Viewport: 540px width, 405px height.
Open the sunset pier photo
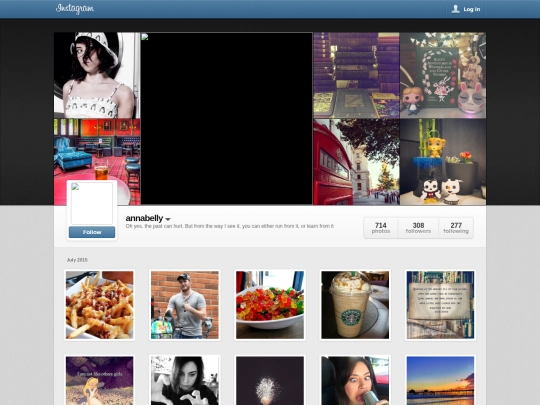coord(440,381)
